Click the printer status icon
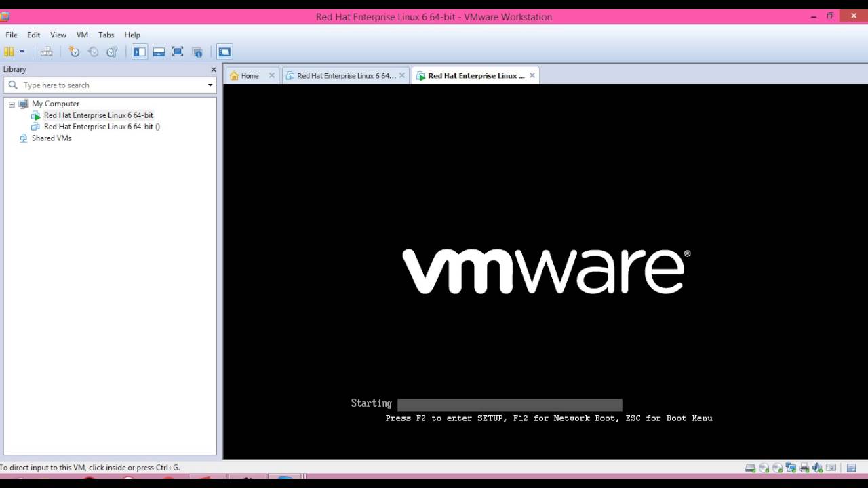Screen dimensions: 868x488 coord(804,468)
